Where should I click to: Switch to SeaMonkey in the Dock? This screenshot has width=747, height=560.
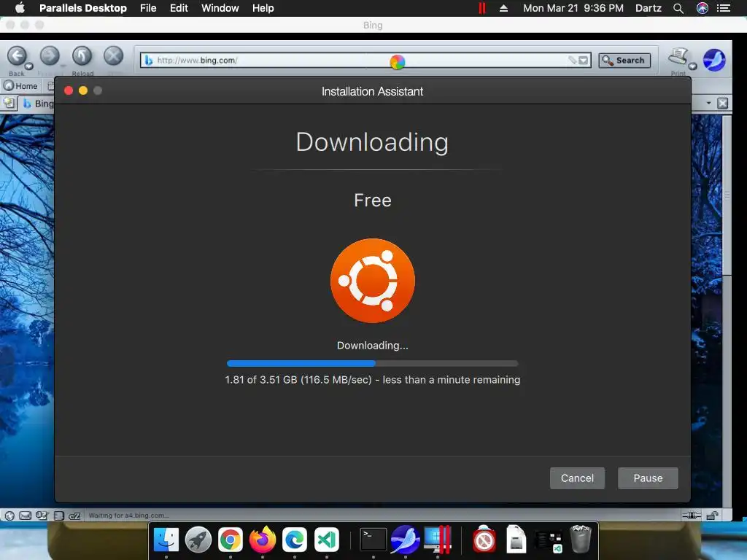405,540
